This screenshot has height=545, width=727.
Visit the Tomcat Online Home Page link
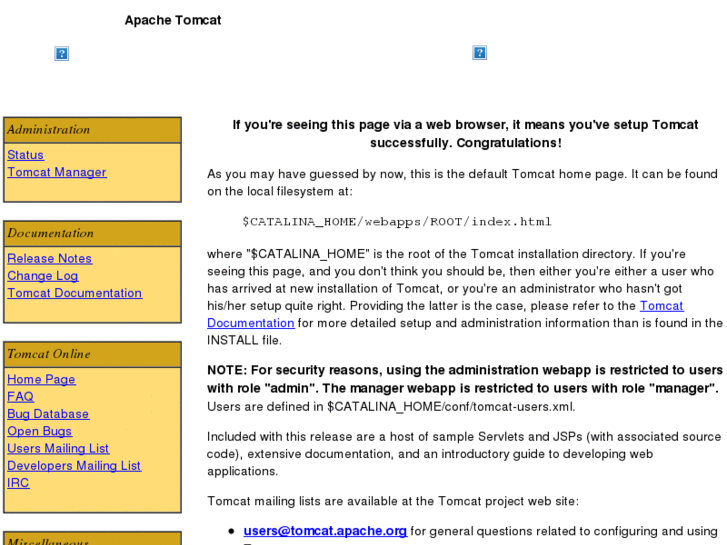point(41,379)
